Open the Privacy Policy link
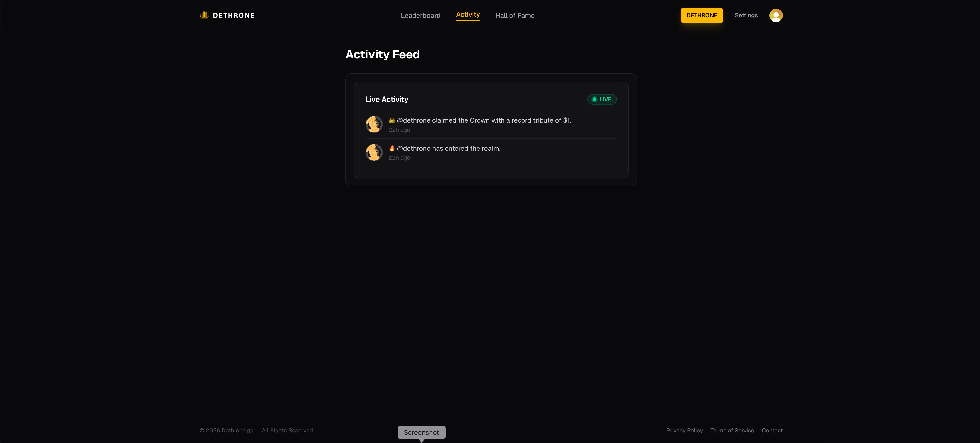Image resolution: width=980 pixels, height=443 pixels. pyautogui.click(x=684, y=431)
